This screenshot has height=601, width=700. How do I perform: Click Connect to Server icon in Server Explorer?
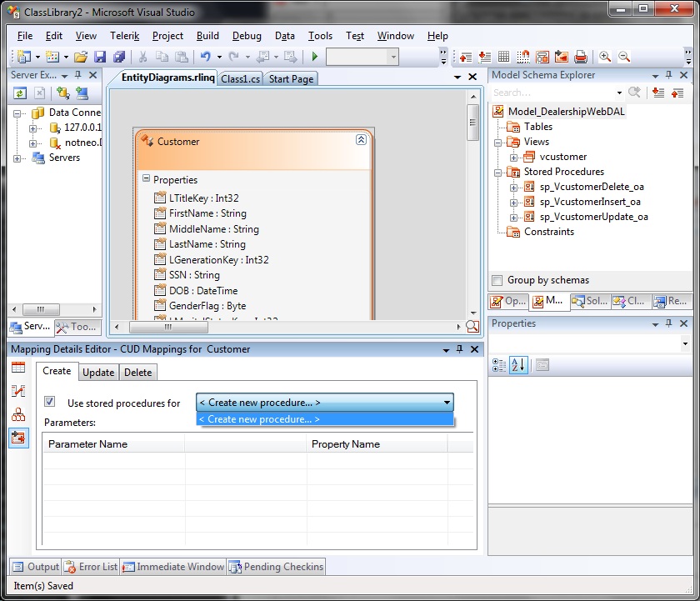tap(82, 93)
